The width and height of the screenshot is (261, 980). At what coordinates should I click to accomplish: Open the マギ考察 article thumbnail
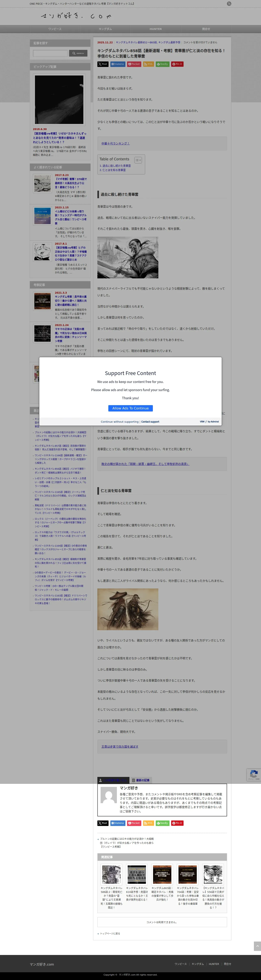(x=42, y=184)
